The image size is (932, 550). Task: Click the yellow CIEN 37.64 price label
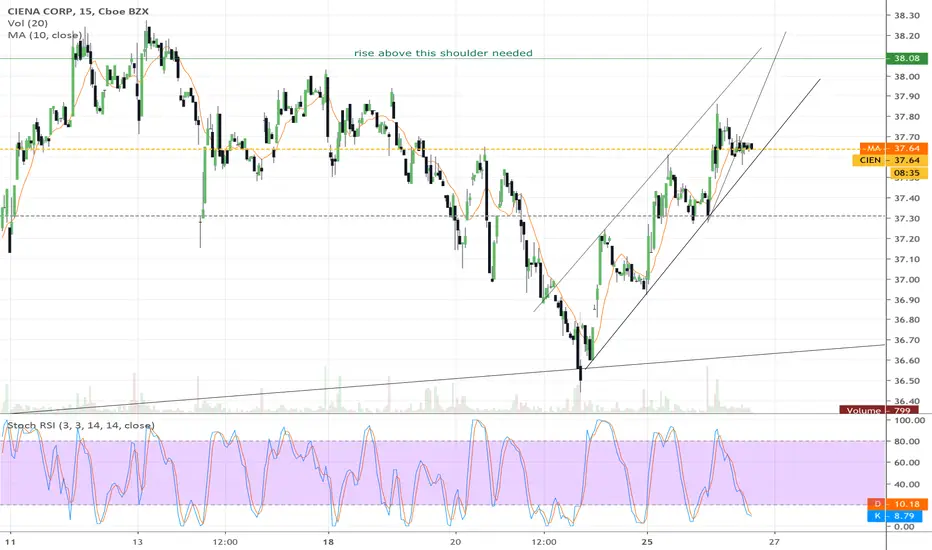click(890, 160)
